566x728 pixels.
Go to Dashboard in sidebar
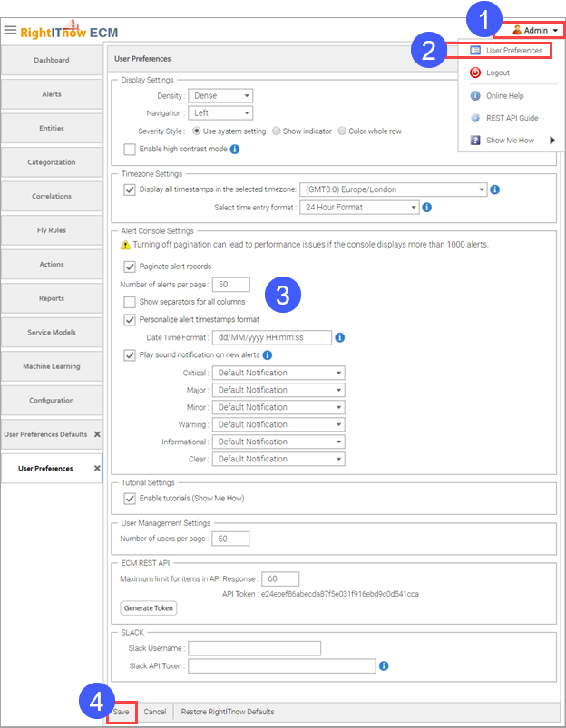52,60
